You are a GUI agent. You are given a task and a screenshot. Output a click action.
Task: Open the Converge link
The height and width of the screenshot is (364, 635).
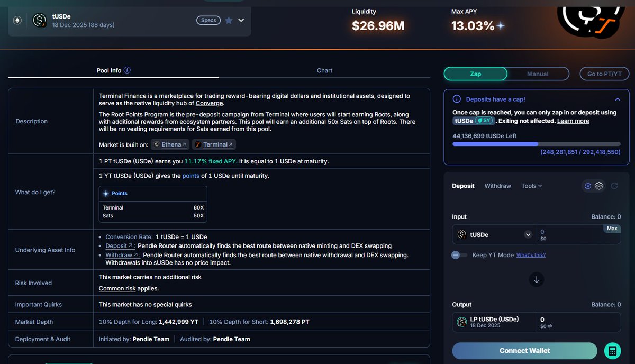[210, 103]
